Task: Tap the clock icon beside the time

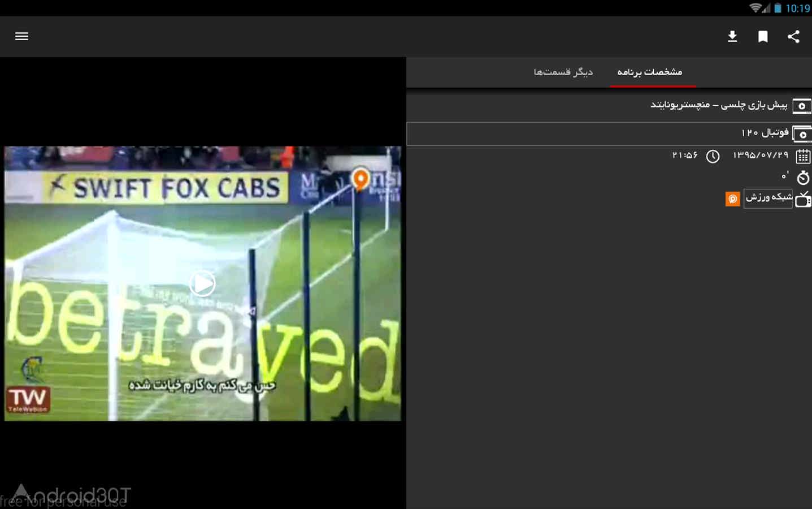Action: click(x=713, y=156)
